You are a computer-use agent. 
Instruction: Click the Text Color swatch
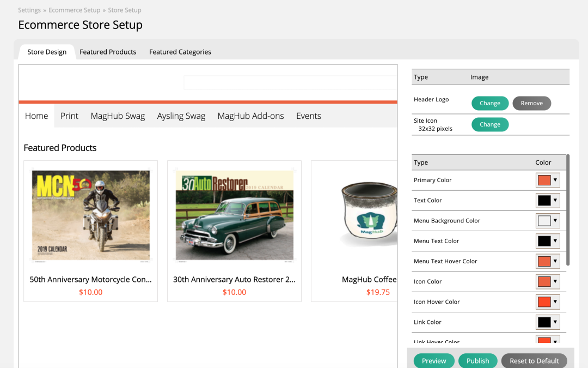544,201
